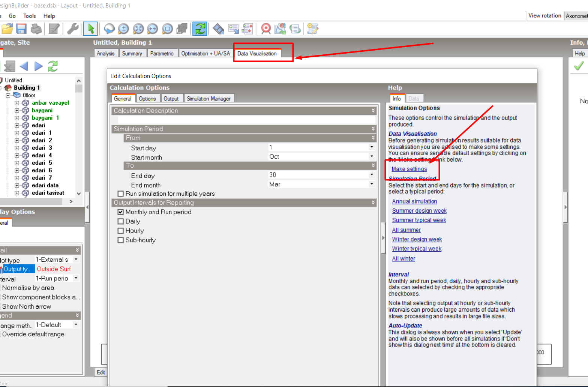Click the navigator back blue arrow

(x=24, y=66)
